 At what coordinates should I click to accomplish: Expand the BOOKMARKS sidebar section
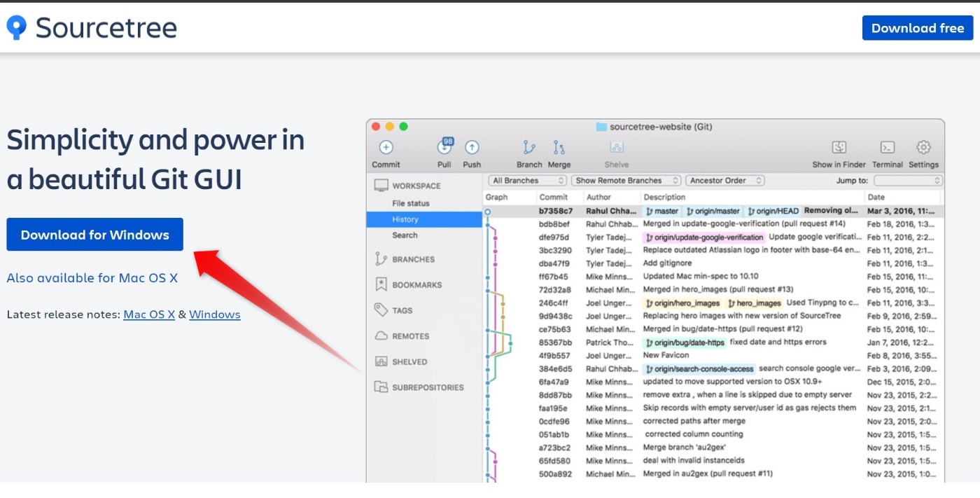click(417, 285)
